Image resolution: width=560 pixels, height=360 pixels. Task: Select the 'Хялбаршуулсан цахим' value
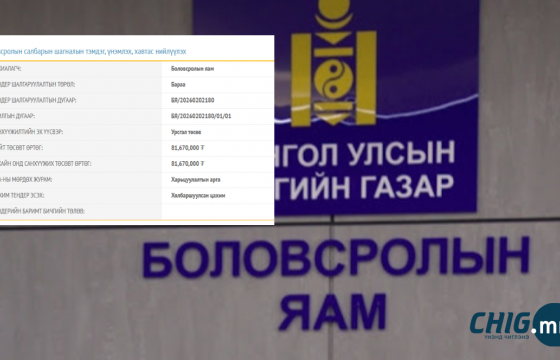click(198, 195)
